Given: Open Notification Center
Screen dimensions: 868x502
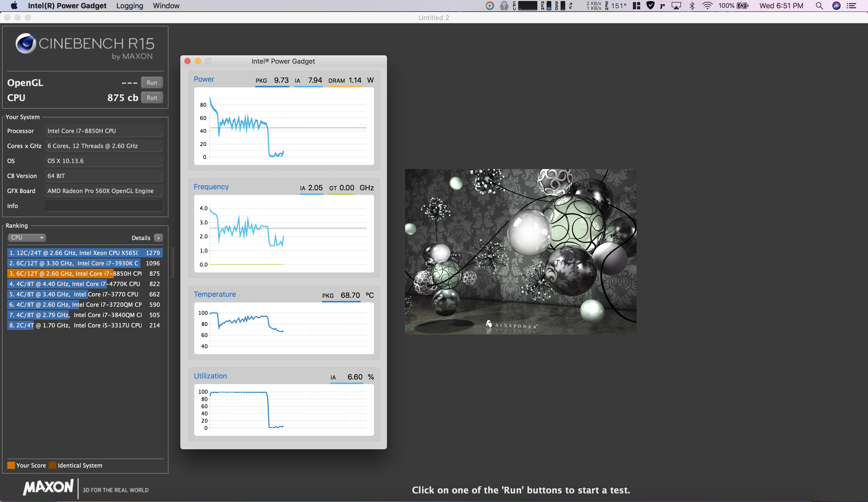Looking at the screenshot, I should (x=851, y=5).
